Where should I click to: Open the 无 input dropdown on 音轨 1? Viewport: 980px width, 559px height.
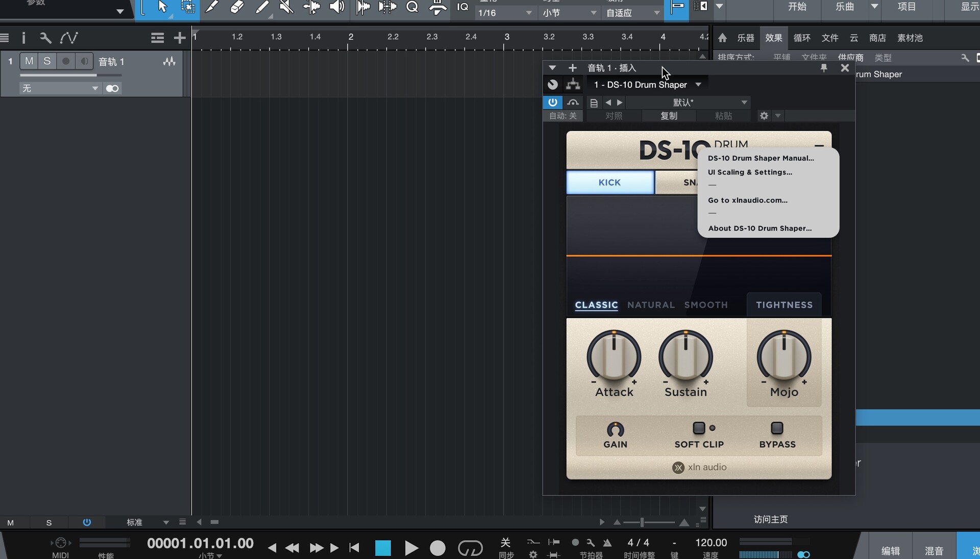point(60,89)
